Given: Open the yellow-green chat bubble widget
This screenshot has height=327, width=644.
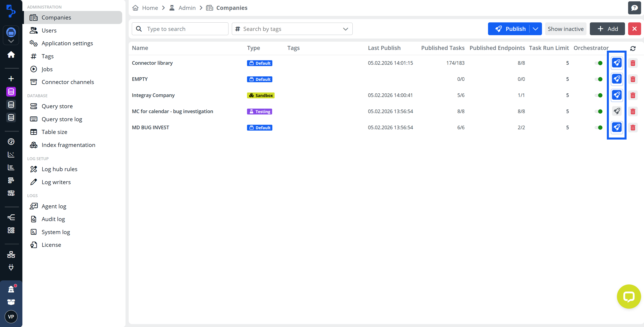Looking at the screenshot, I should tap(629, 297).
